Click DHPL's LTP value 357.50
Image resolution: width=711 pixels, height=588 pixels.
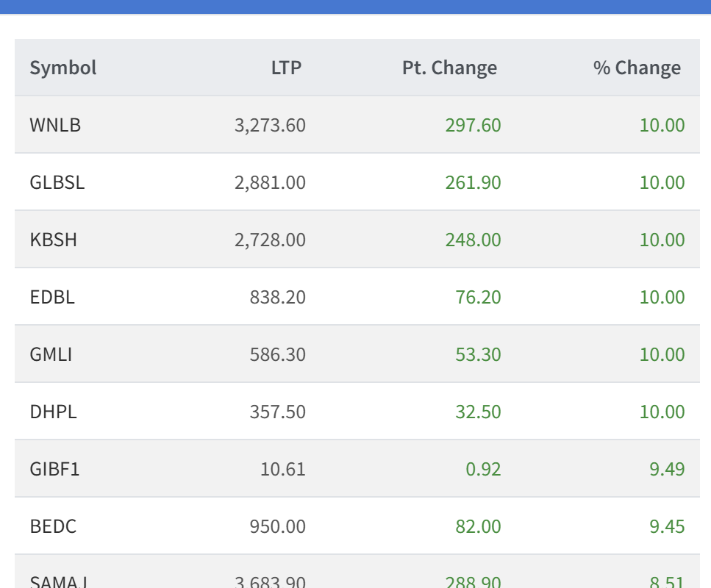point(277,412)
